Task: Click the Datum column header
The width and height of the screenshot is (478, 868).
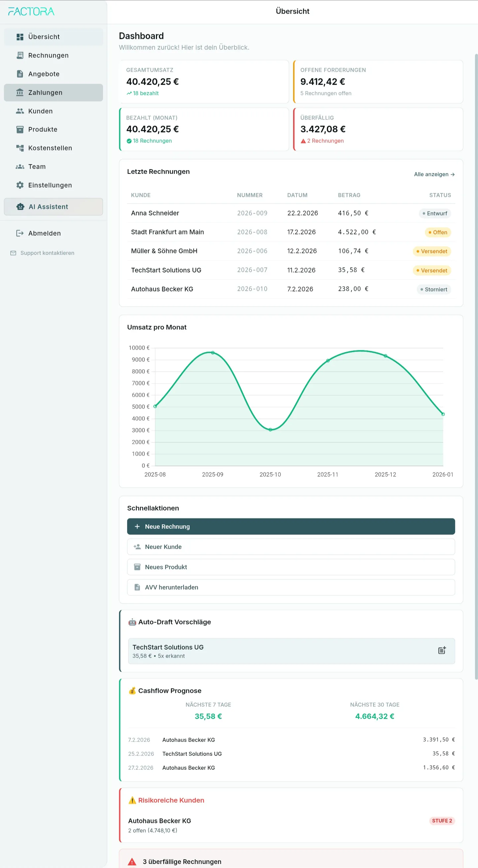Action: pos(297,195)
